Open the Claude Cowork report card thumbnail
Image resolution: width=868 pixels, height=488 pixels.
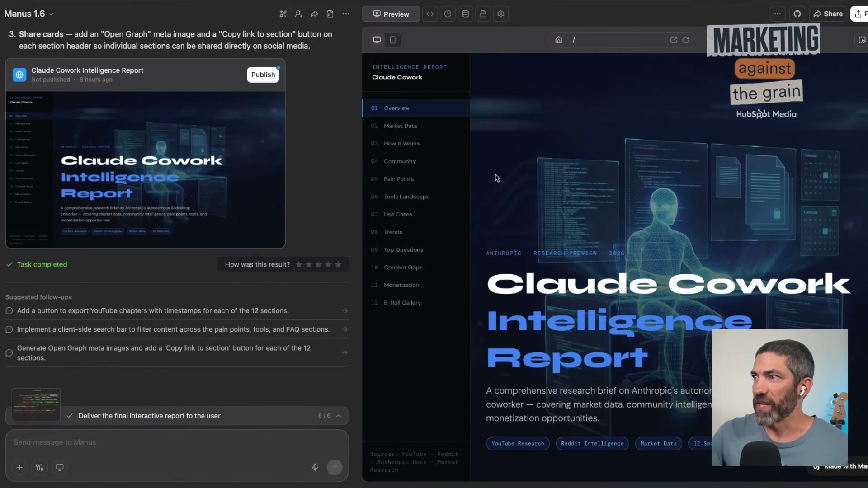tap(145, 169)
